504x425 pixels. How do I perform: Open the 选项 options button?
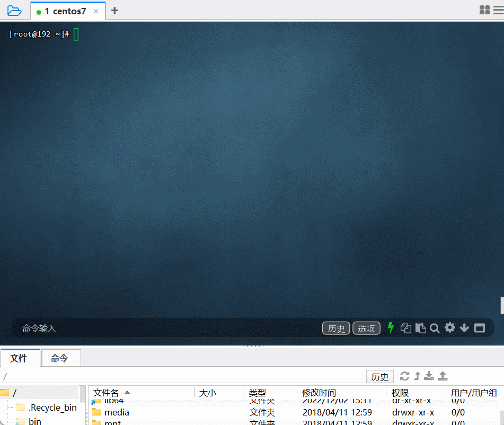[366, 328]
